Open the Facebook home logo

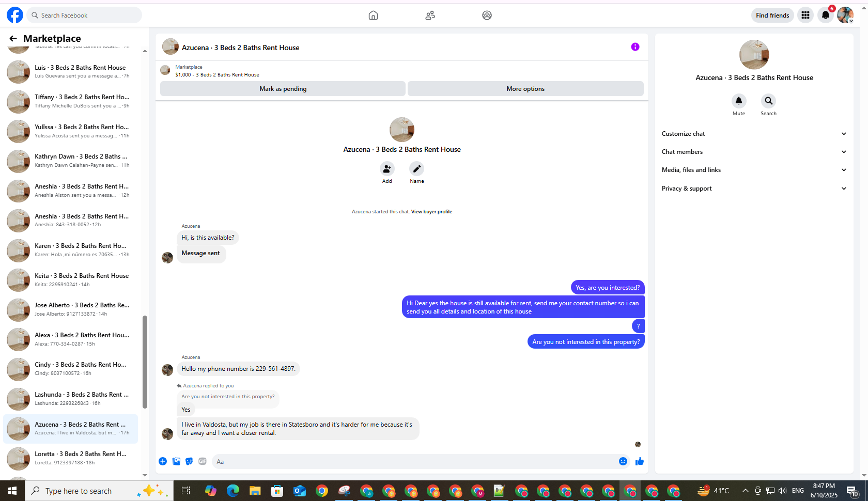pyautogui.click(x=15, y=15)
